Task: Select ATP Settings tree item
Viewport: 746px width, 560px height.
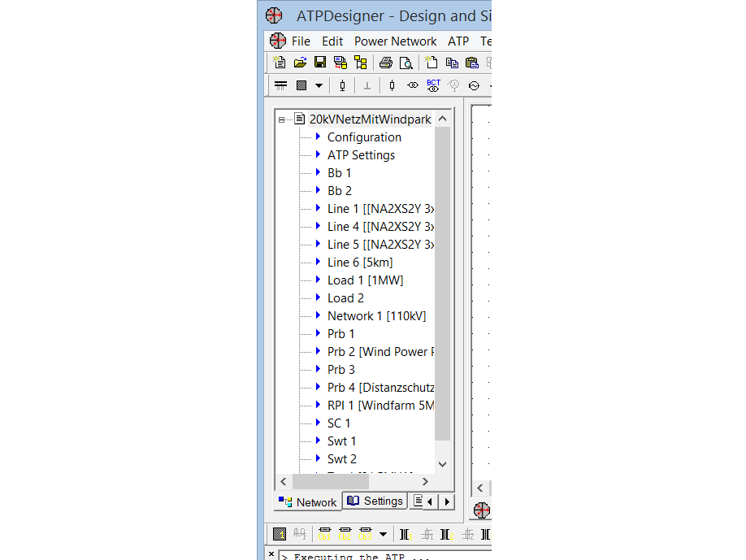Action: (x=361, y=154)
